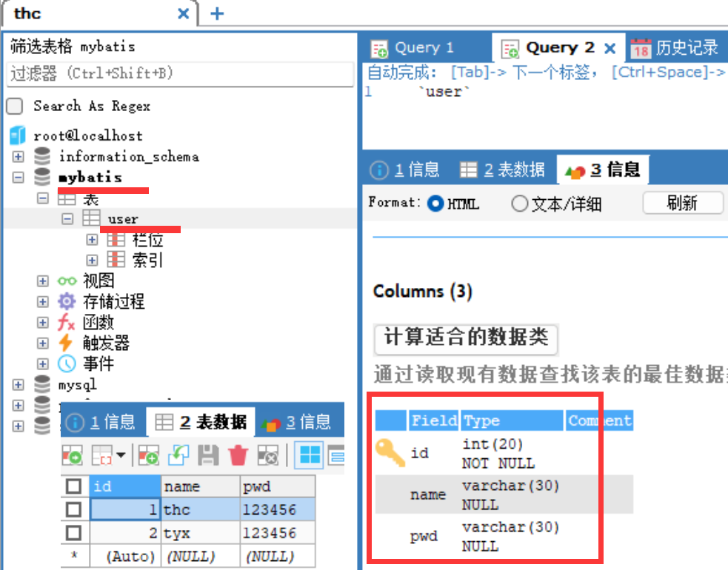Click the 视图 views glasses icon
728x570 pixels.
67,281
